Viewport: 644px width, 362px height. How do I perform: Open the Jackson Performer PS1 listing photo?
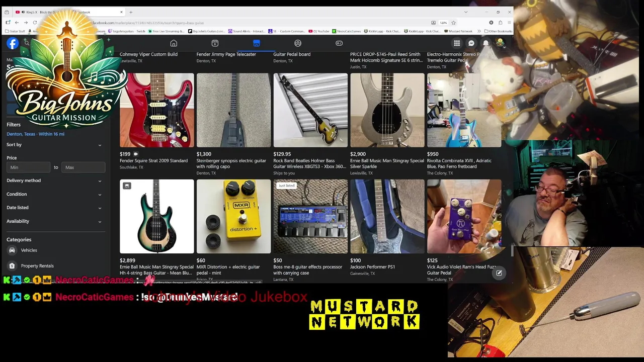(387, 216)
